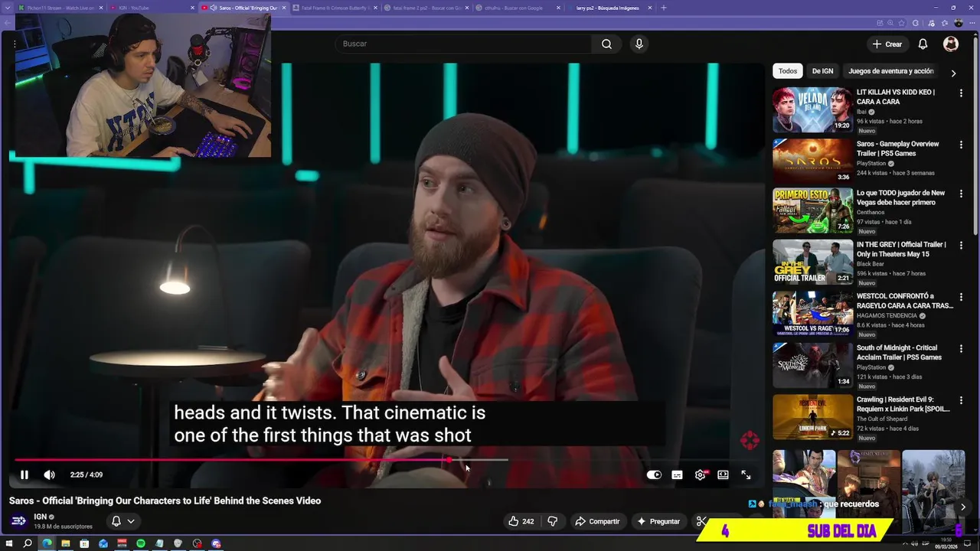The image size is (980, 551).
Task: Dislike the video with thumbs down
Action: [x=552, y=521]
